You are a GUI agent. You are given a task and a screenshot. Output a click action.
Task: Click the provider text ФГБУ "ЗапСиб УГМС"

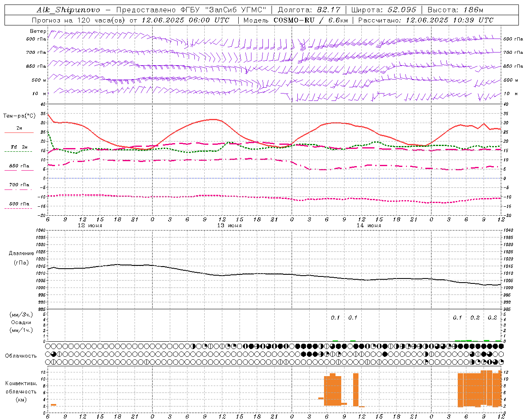[224, 10]
